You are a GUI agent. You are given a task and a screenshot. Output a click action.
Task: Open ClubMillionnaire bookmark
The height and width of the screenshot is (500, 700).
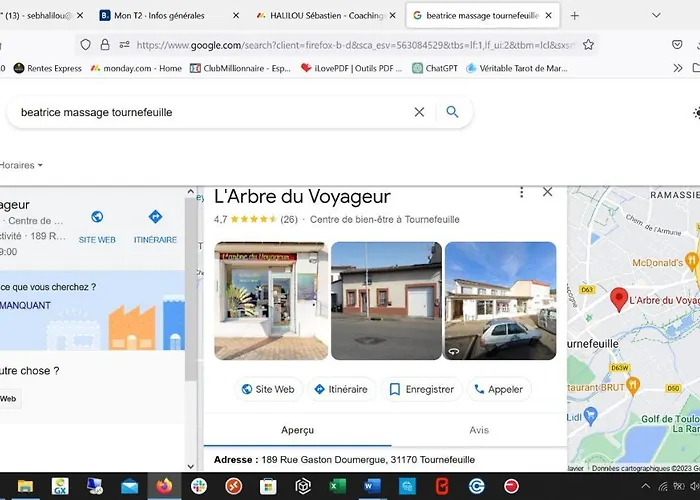tap(240, 68)
